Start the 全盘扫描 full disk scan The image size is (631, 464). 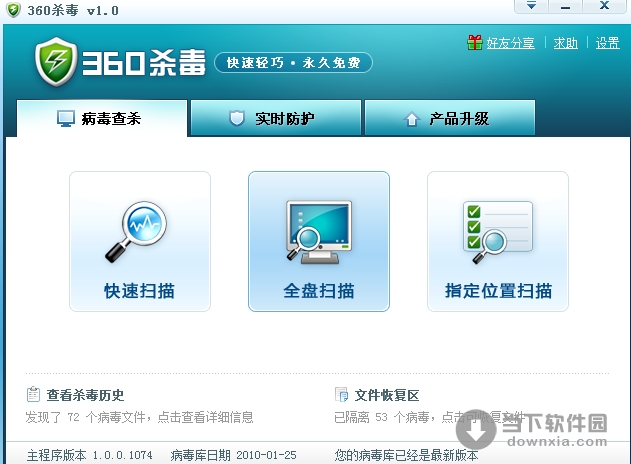pyautogui.click(x=319, y=241)
